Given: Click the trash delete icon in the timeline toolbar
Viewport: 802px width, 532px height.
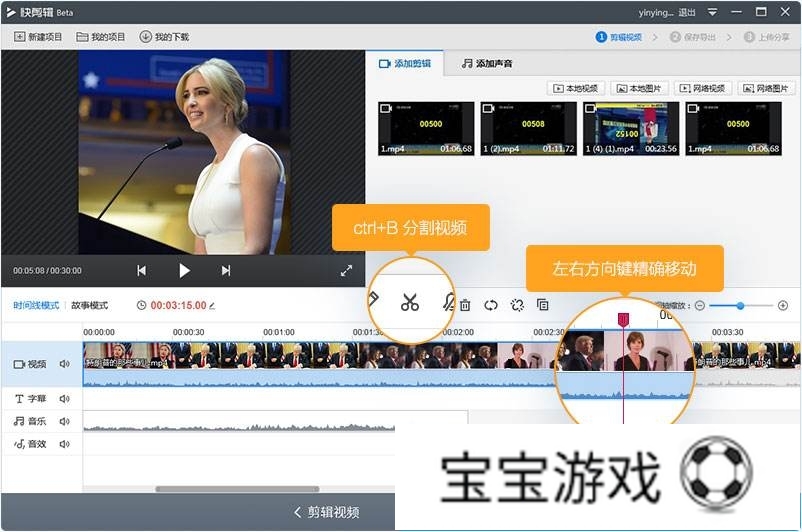Looking at the screenshot, I should coord(465,305).
